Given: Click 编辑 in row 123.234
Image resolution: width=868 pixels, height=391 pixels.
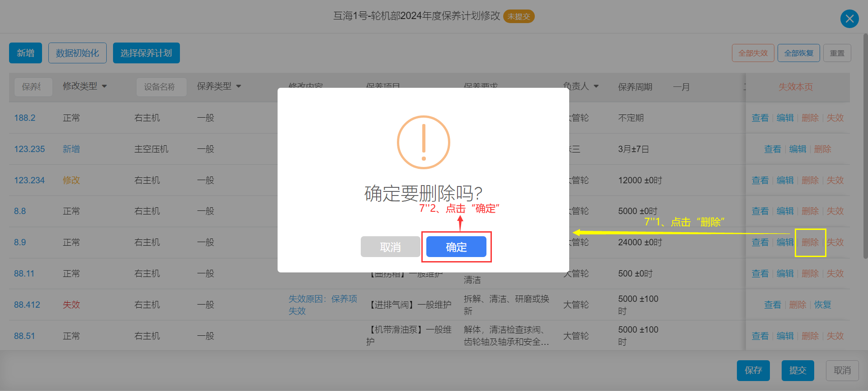Looking at the screenshot, I should pos(785,180).
